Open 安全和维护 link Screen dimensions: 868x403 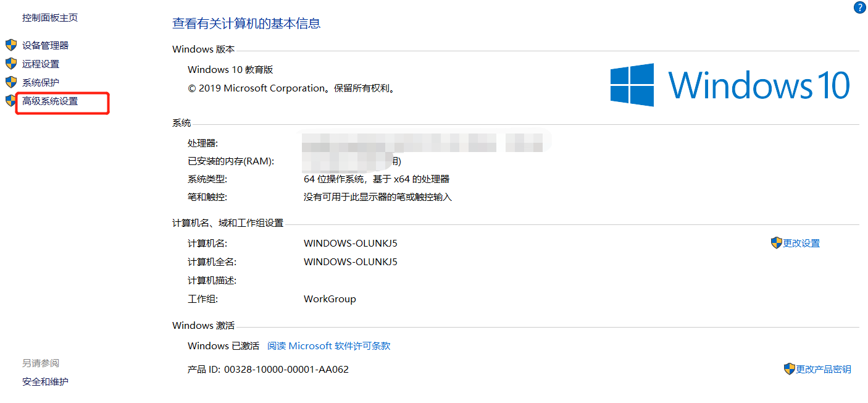(46, 382)
